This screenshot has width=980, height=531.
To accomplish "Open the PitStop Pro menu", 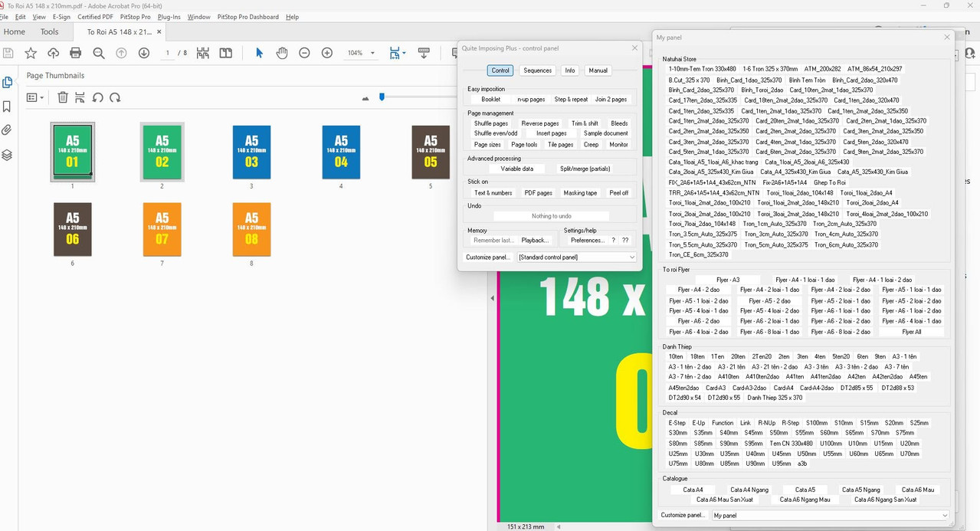I will [136, 17].
